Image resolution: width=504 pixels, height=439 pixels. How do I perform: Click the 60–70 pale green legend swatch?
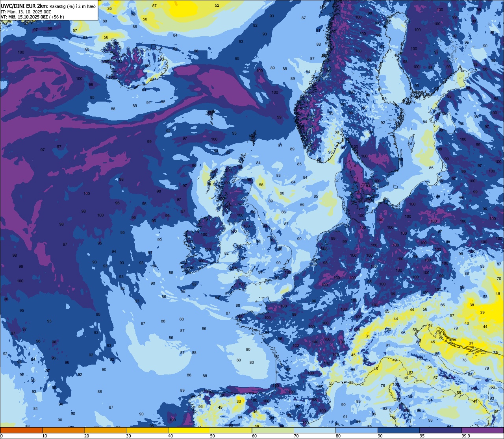coord(273,430)
